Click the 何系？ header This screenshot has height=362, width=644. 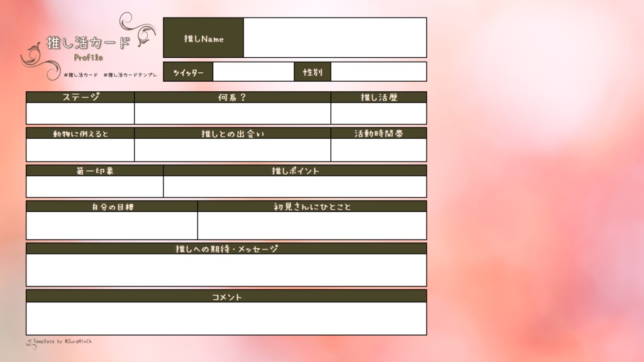coord(232,97)
